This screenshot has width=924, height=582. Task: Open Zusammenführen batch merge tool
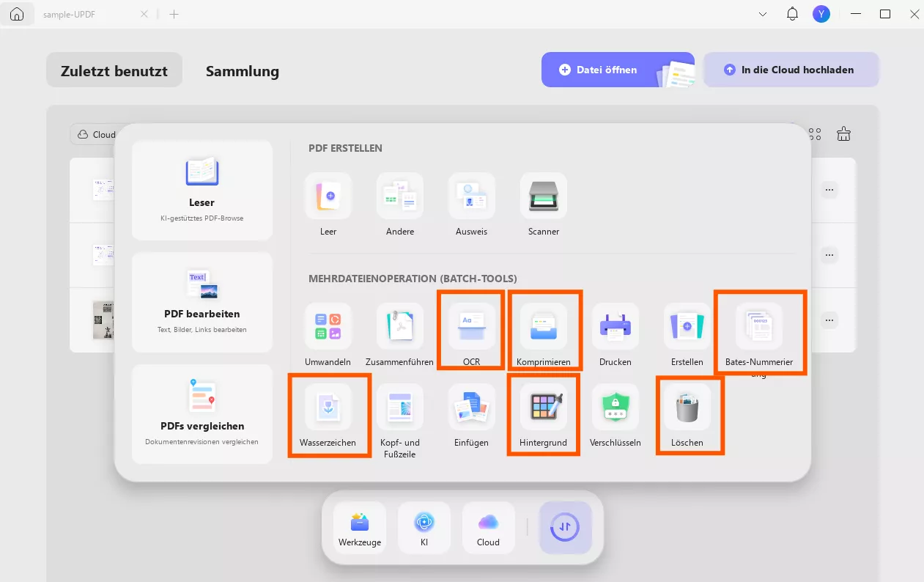[x=400, y=326]
